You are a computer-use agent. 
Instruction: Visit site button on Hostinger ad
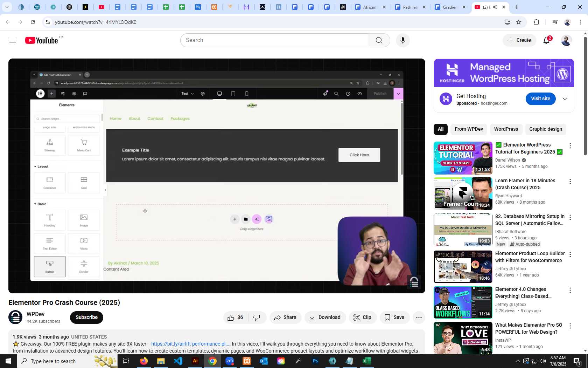(x=540, y=99)
